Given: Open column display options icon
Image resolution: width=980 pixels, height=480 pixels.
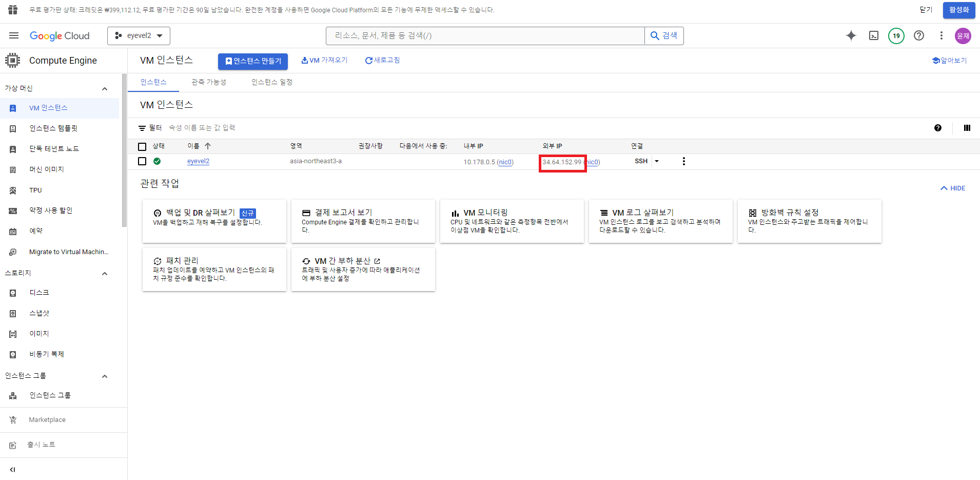Looking at the screenshot, I should click(967, 128).
